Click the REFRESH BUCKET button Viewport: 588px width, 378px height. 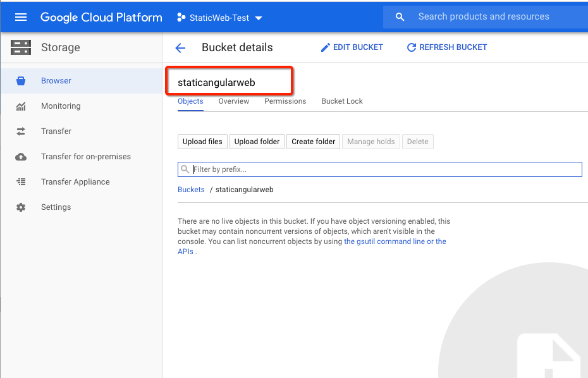(x=447, y=47)
